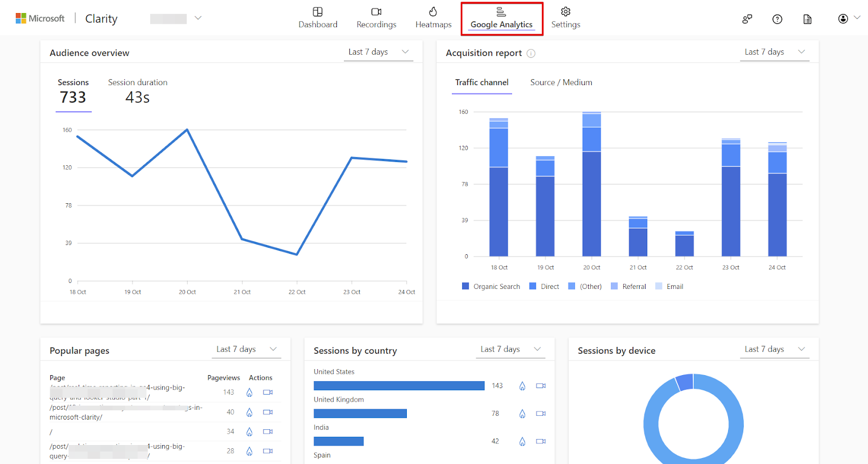Open the user account avatar icon
This screenshot has width=868, height=464.
(x=843, y=18)
